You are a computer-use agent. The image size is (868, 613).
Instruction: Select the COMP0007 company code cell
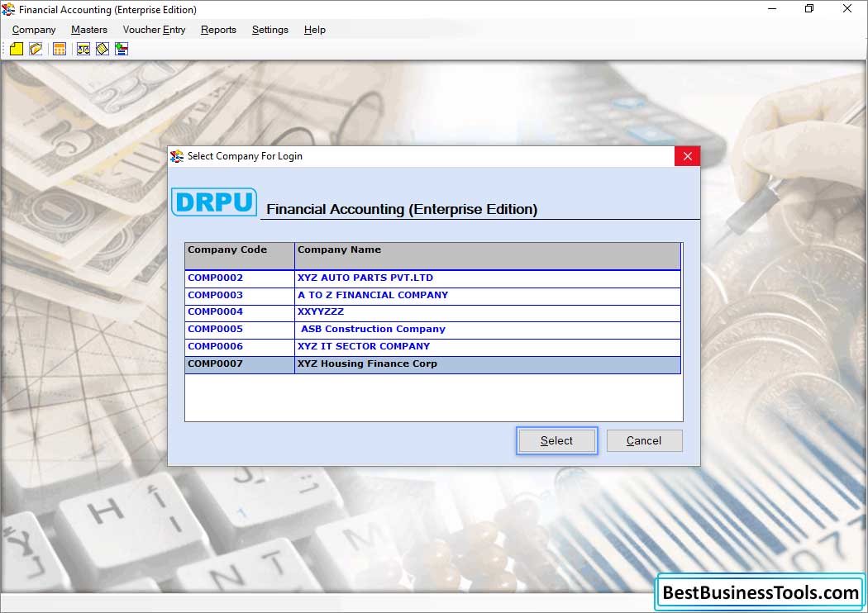240,364
